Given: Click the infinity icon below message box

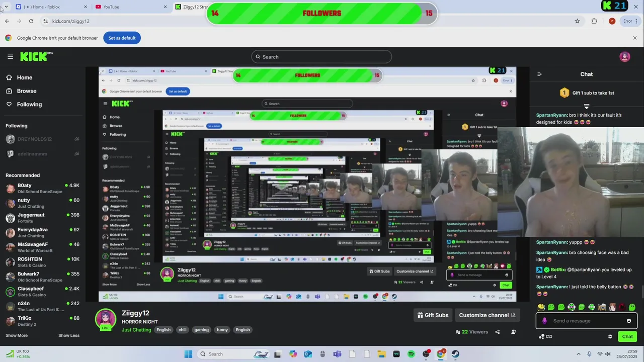Looking at the screenshot, I should coord(549,337).
